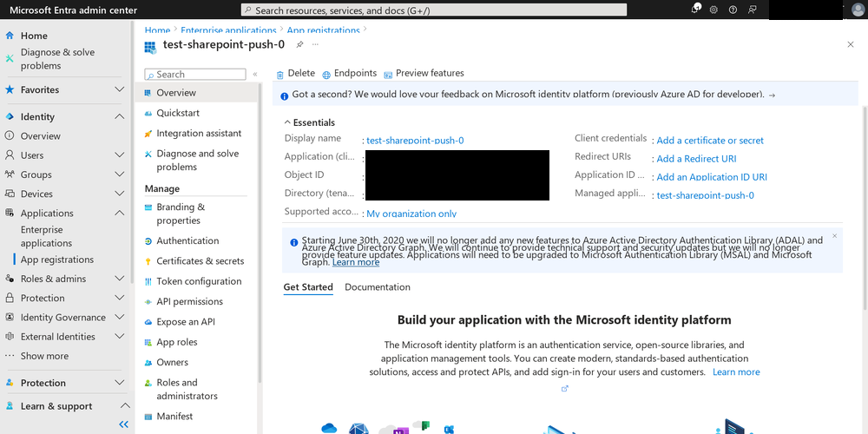Open Enterprise applications in left sidebar
Viewport: 868px width, 434px height.
click(47, 236)
